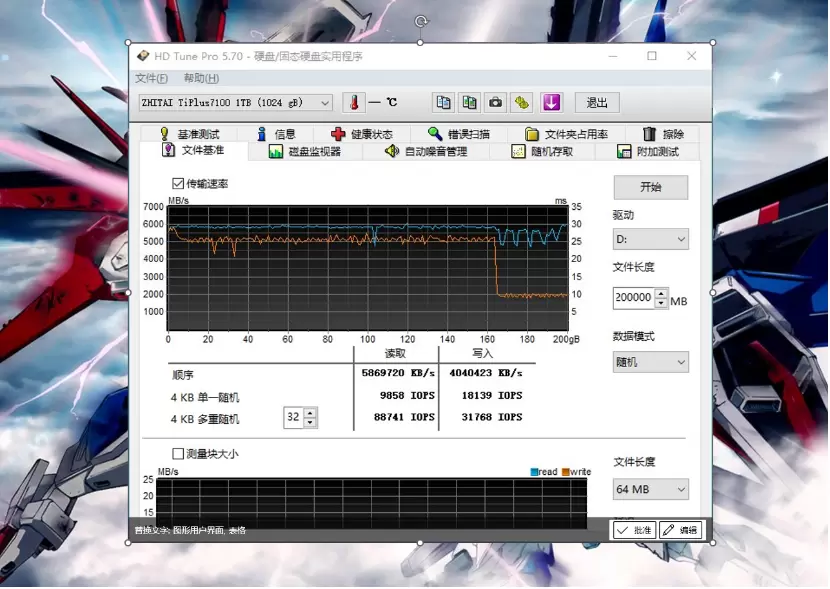Open the 数据模式 随机 dropdown
This screenshot has height=589, width=830.
pyautogui.click(x=650, y=362)
